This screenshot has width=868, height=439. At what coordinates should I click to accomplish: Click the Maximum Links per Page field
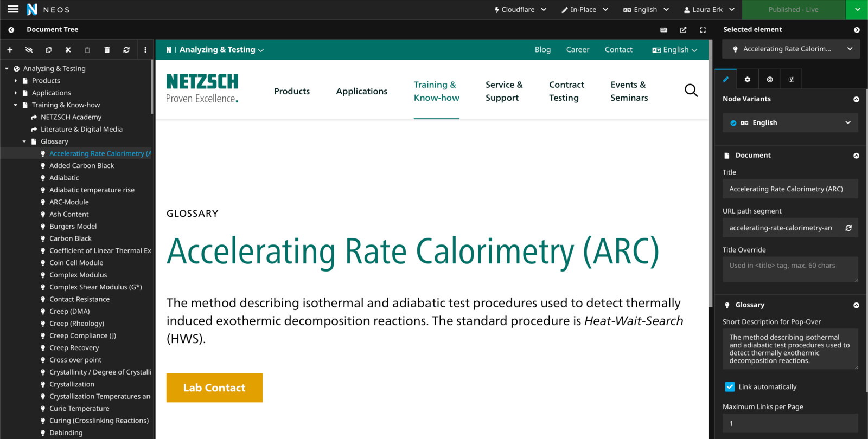[790, 423]
